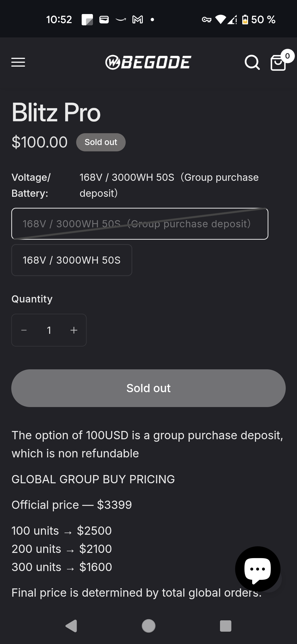Open the search magnifier icon
Image resolution: width=297 pixels, height=644 pixels.
pyautogui.click(x=252, y=62)
